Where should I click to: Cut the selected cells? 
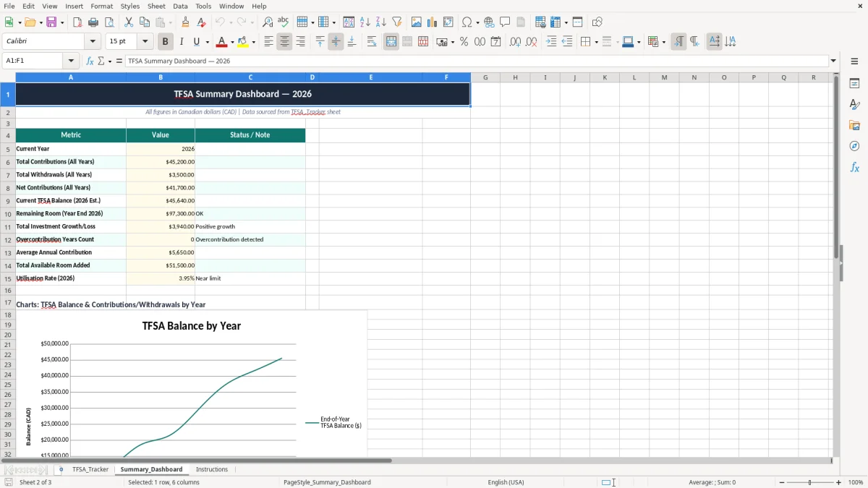pos(129,22)
